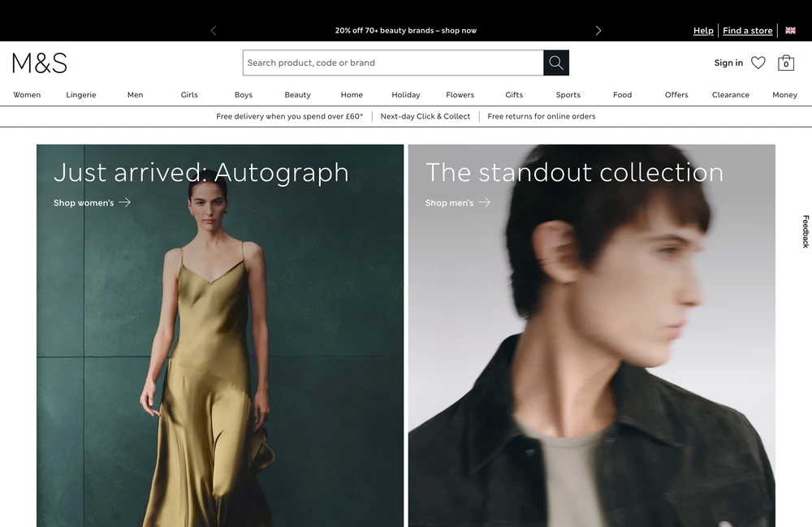Click inside the product search field
812x527 pixels.
[x=390, y=63]
